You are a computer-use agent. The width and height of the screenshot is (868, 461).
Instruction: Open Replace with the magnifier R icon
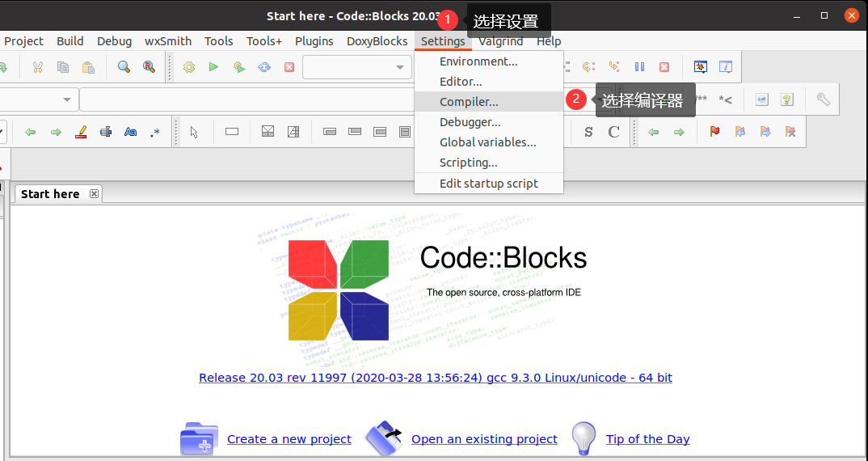[x=149, y=67]
